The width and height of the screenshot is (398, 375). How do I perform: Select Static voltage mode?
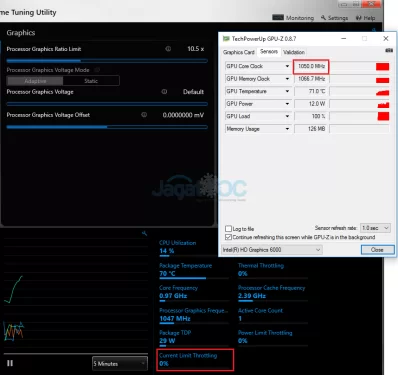click(91, 81)
